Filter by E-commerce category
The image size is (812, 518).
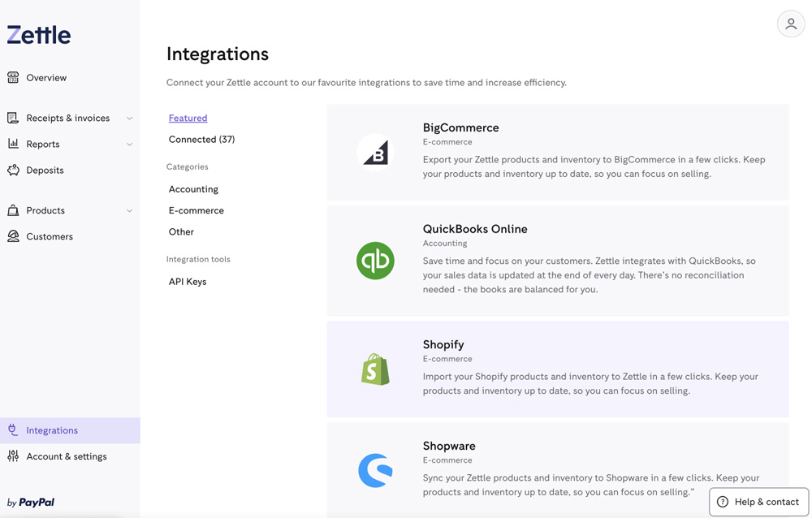click(196, 210)
